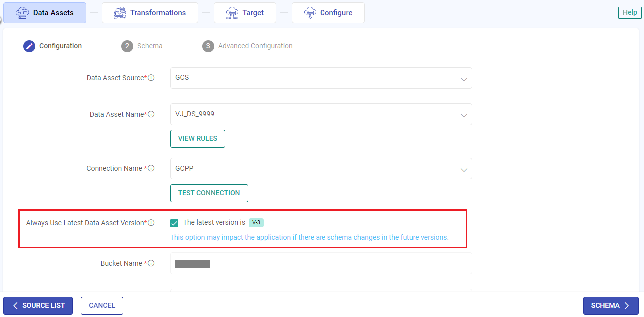Click the Target step icon
644x317 pixels.
[x=232, y=13]
